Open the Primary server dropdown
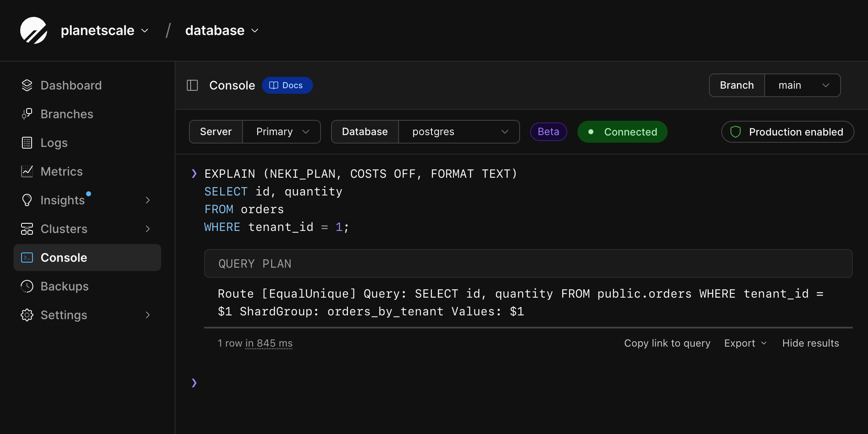 [x=282, y=132]
